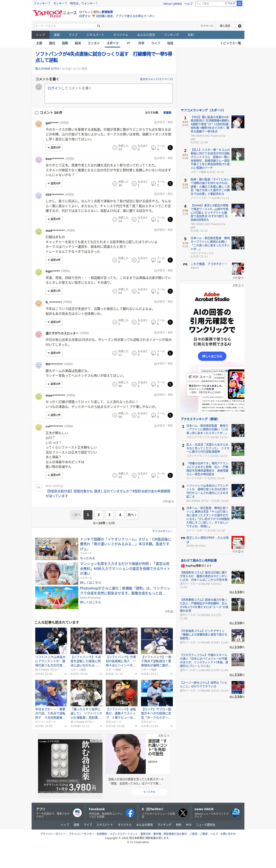The image size is (276, 868).
Task: Focus the キーワードを入力 search field
Action: click(x=64, y=26)
